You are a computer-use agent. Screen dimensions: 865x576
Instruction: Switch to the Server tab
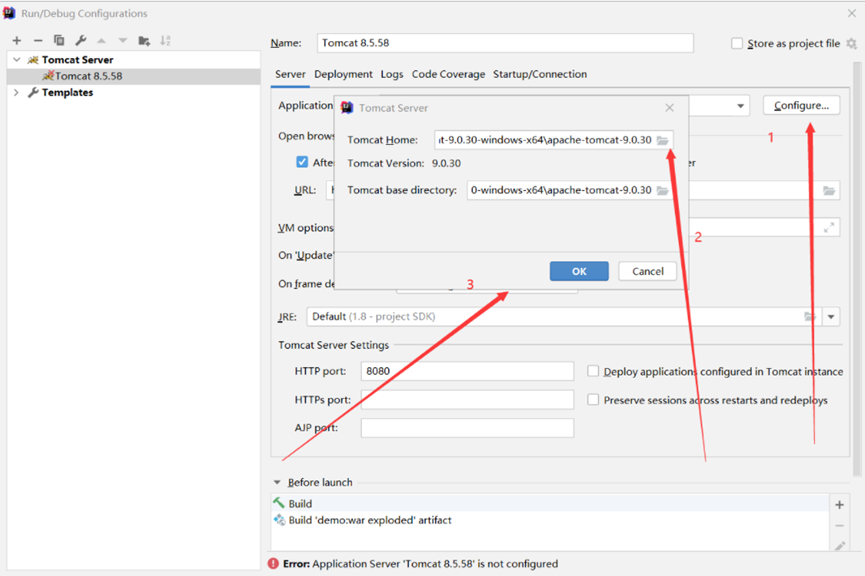[x=290, y=74]
